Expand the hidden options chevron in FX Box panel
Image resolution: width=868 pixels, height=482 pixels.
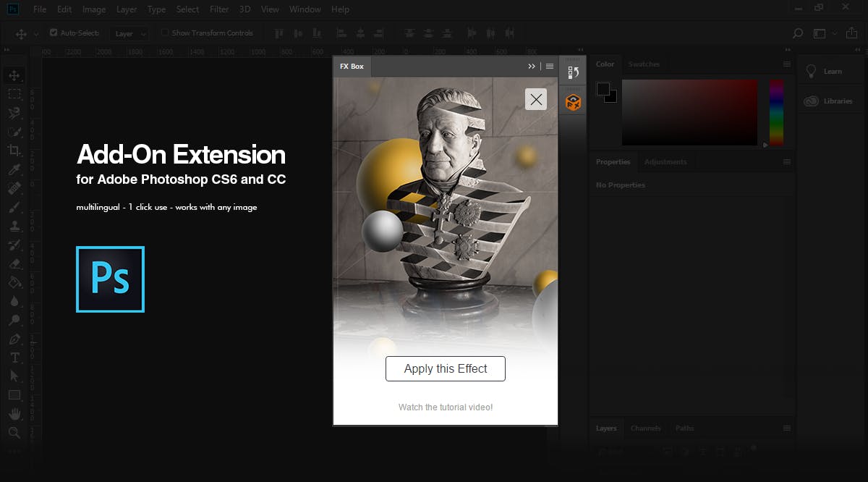tap(532, 65)
